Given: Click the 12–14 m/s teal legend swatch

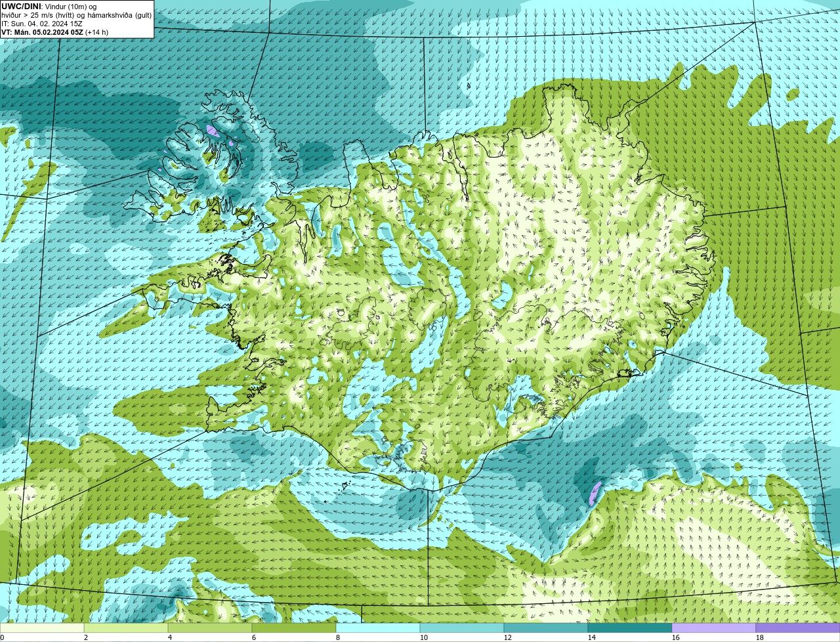Looking at the screenshot, I should tap(546, 628).
